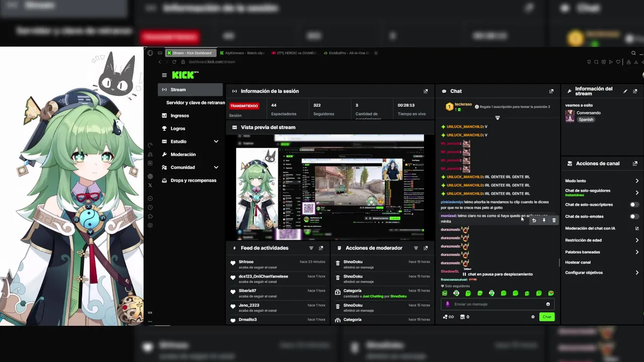Send message with green Chat button
Image resolution: width=644 pixels, height=362 pixels.
click(x=547, y=317)
